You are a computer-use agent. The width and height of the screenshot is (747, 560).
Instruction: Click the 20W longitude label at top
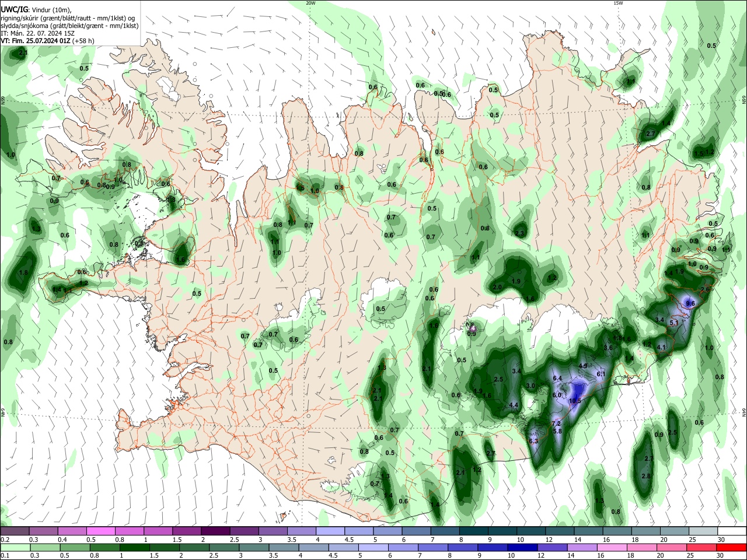[310, 3]
